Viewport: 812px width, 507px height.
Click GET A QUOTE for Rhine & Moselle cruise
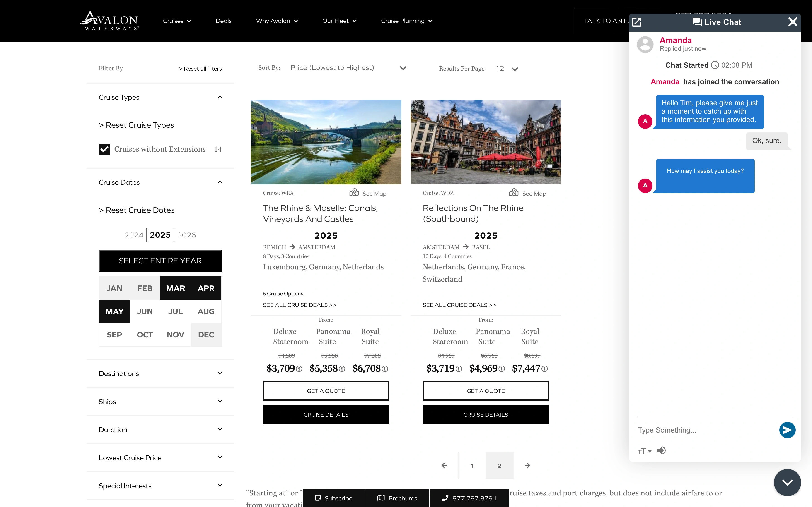[x=326, y=391]
